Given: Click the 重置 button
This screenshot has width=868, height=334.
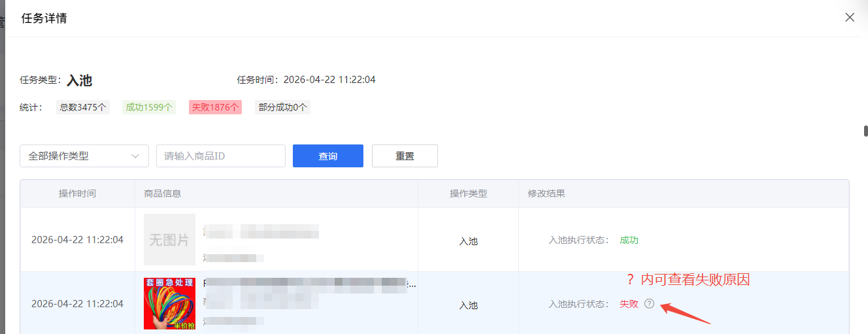Looking at the screenshot, I should (405, 156).
